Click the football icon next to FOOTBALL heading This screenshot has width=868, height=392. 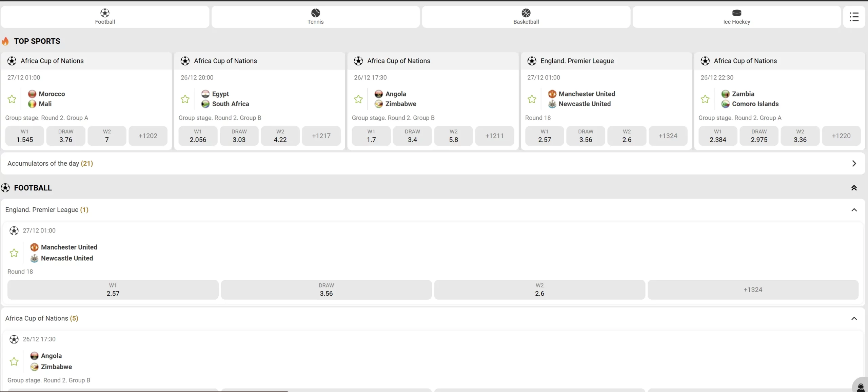5,188
